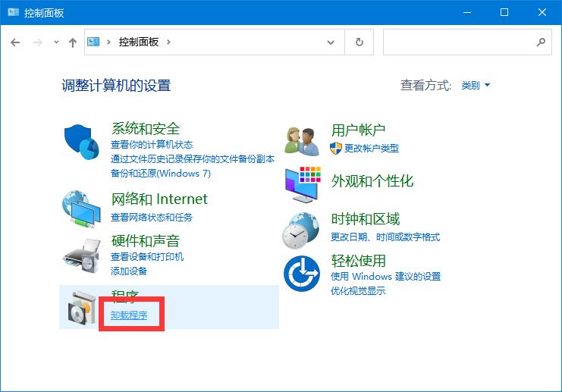Open 添加设备 link
562x392 pixels.
129,271
